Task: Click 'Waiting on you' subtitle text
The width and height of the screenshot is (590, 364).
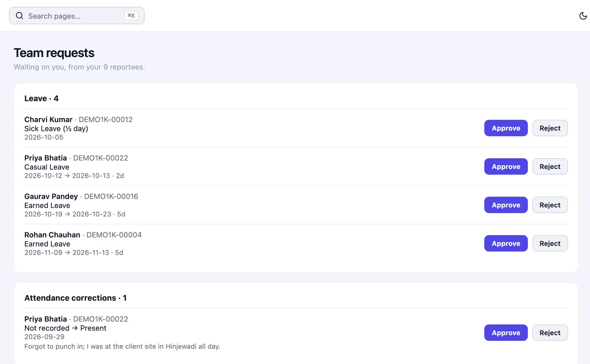Action: pyautogui.click(x=79, y=67)
